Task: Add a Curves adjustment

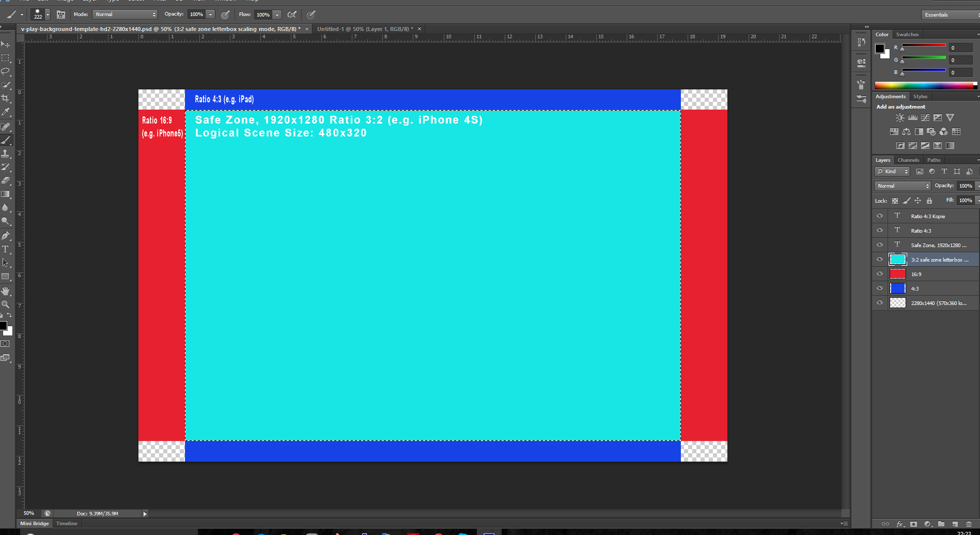Action: [x=925, y=118]
